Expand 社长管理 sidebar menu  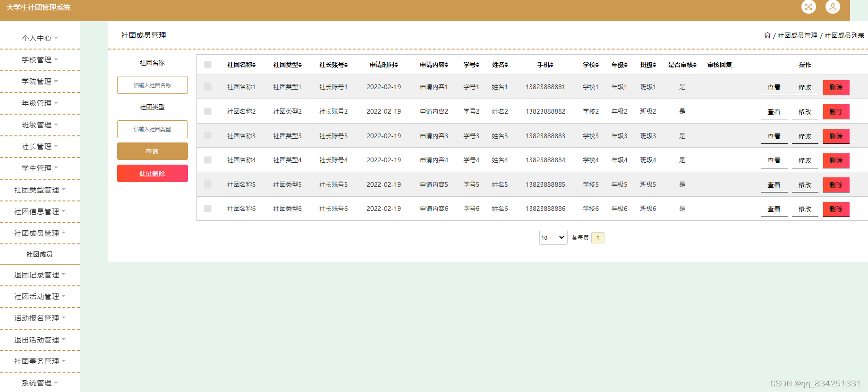click(x=40, y=146)
